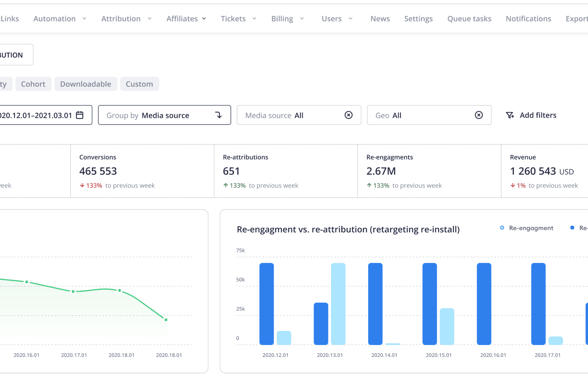The image size is (588, 391).
Task: Click Group by Media source arrow icon
Action: point(218,115)
